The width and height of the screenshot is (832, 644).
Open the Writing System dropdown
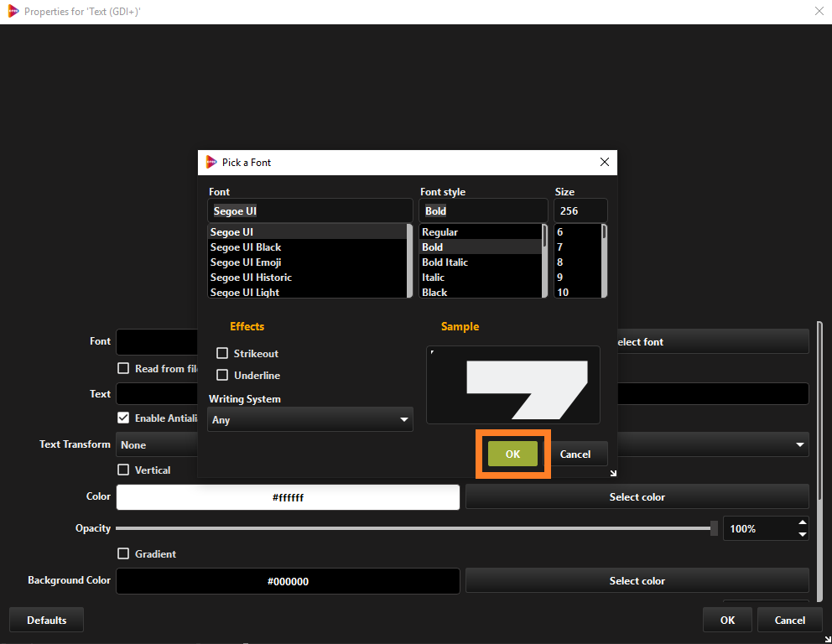pos(309,419)
